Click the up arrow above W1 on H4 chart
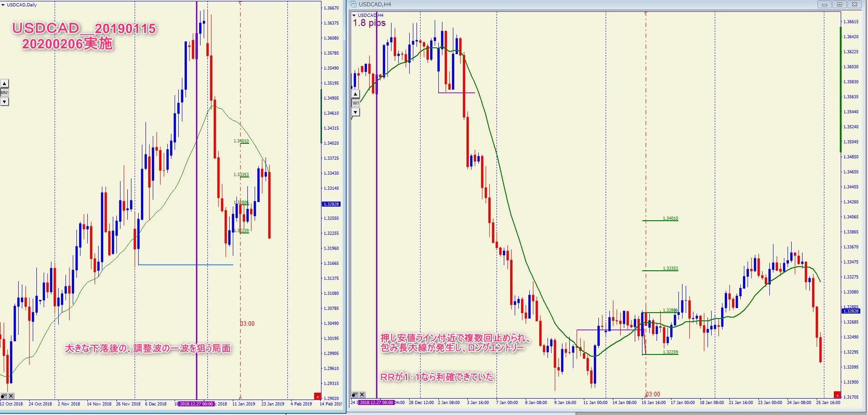This screenshot has width=868, height=415. coord(356,94)
